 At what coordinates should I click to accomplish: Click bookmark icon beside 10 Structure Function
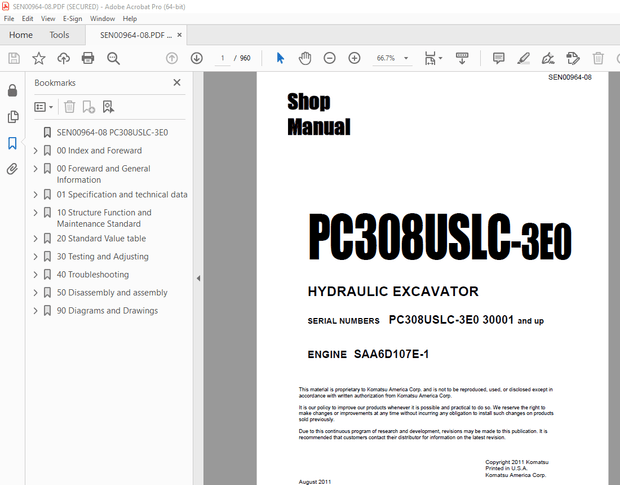[47, 213]
